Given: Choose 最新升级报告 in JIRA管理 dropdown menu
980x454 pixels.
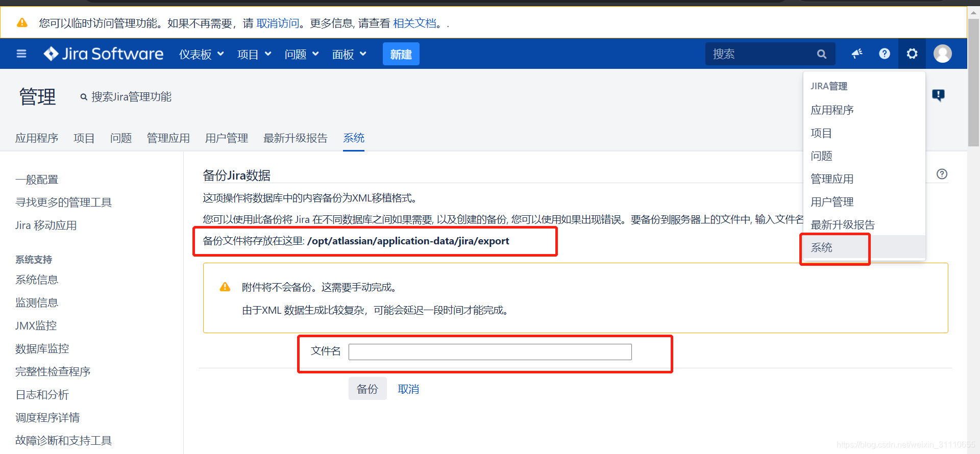Looking at the screenshot, I should pos(864,224).
